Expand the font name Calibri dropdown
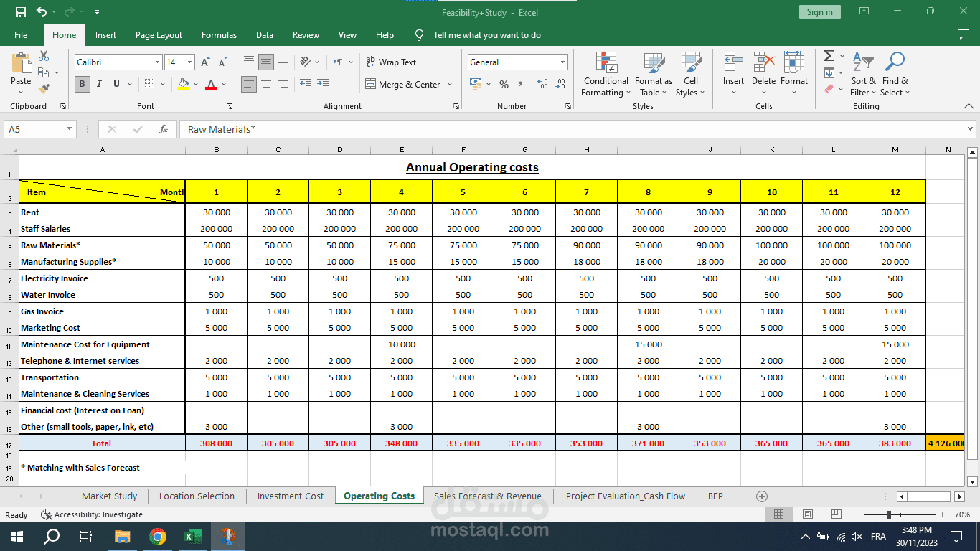Screen dimensions: 980x551 tap(157, 62)
